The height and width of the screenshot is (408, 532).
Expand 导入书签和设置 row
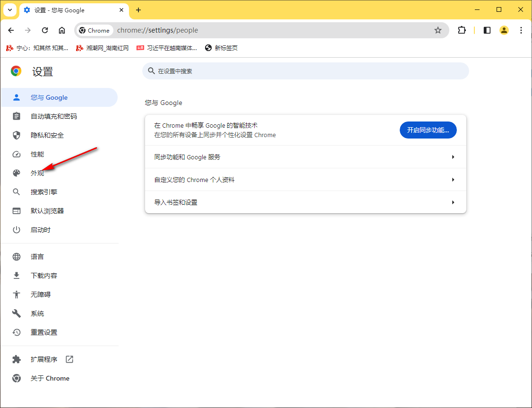[305, 202]
